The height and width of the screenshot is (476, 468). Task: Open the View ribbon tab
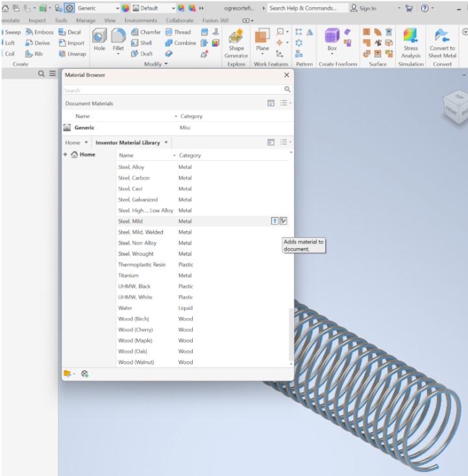(110, 20)
